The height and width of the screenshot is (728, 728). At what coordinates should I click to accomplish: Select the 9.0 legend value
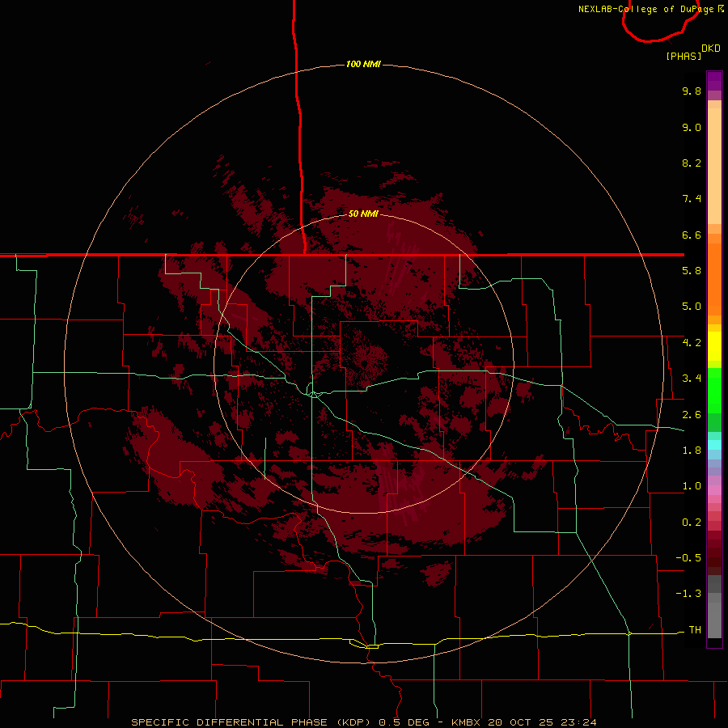(692, 127)
